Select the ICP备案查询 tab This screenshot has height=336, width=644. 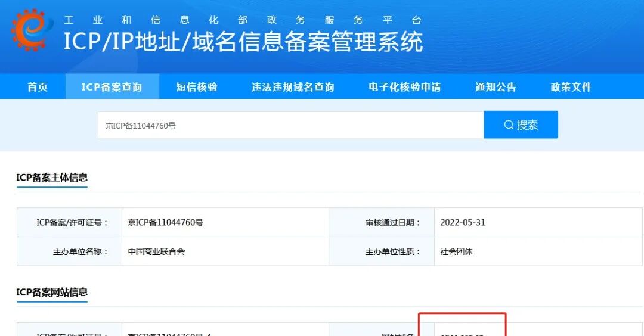[112, 87]
